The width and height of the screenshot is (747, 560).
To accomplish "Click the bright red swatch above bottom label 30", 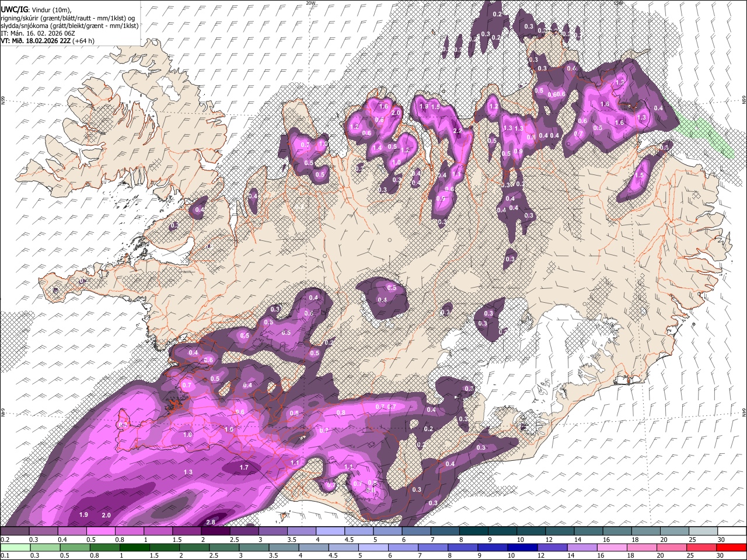I will tap(731, 547).
